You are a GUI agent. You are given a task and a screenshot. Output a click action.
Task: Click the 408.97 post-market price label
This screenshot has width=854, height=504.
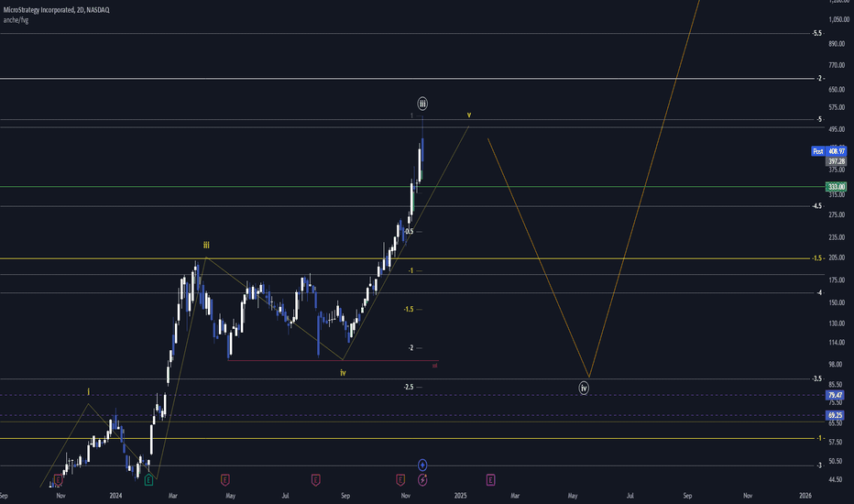pyautogui.click(x=836, y=151)
